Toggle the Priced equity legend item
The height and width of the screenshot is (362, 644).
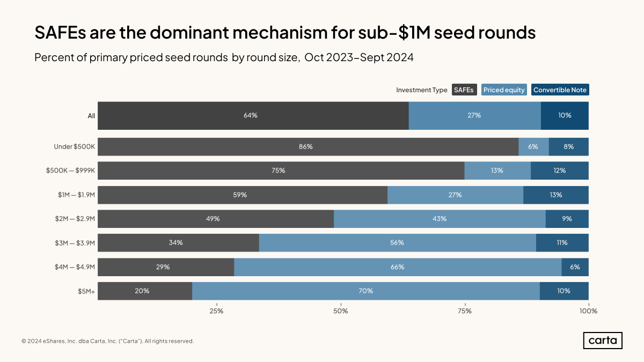pyautogui.click(x=504, y=90)
